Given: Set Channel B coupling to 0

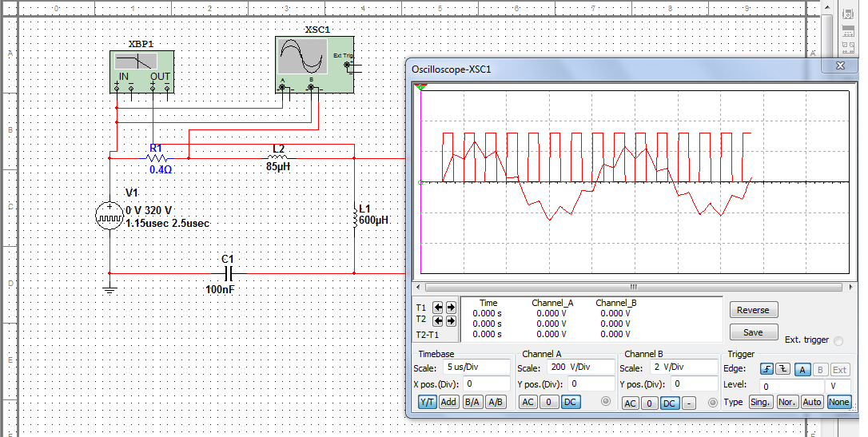Looking at the screenshot, I should click(650, 403).
